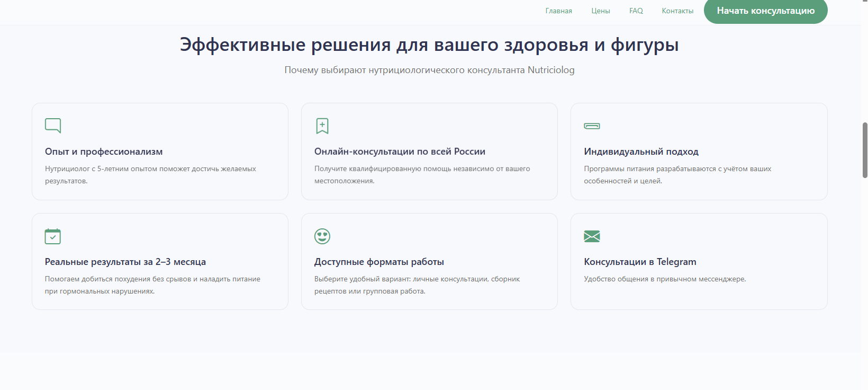The image size is (868, 390).
Task: Click the Реальные результаты за 2–3 месяца heading
Action: (x=125, y=262)
